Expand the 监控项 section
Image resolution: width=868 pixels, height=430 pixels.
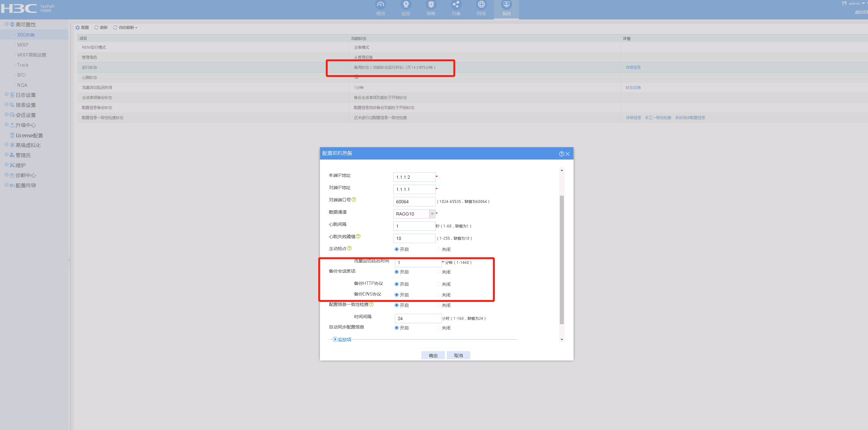335,339
